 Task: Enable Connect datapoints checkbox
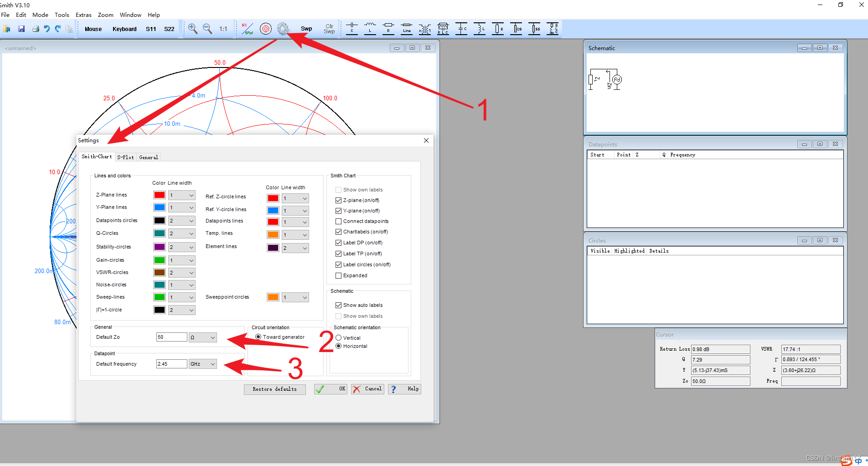click(338, 221)
